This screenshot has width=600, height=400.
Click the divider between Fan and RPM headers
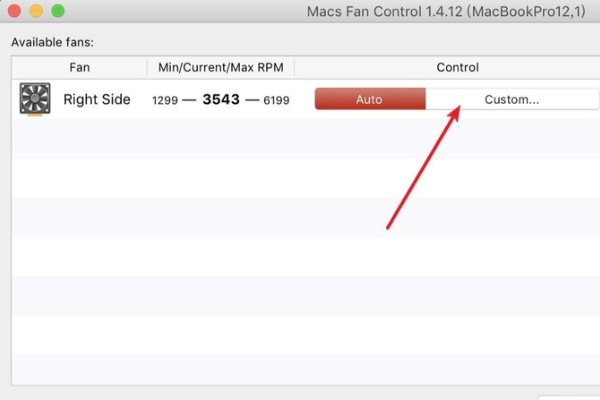click(146, 67)
